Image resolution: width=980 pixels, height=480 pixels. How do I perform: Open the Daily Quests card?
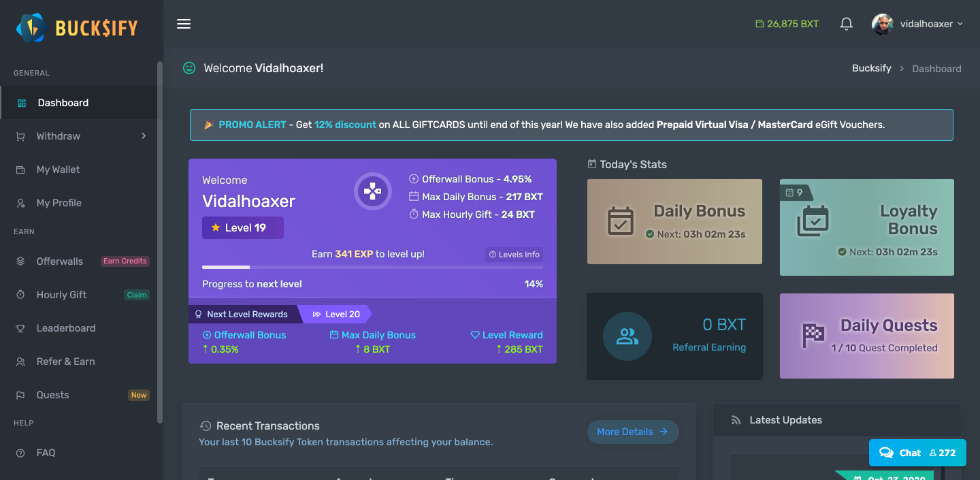pyautogui.click(x=867, y=336)
